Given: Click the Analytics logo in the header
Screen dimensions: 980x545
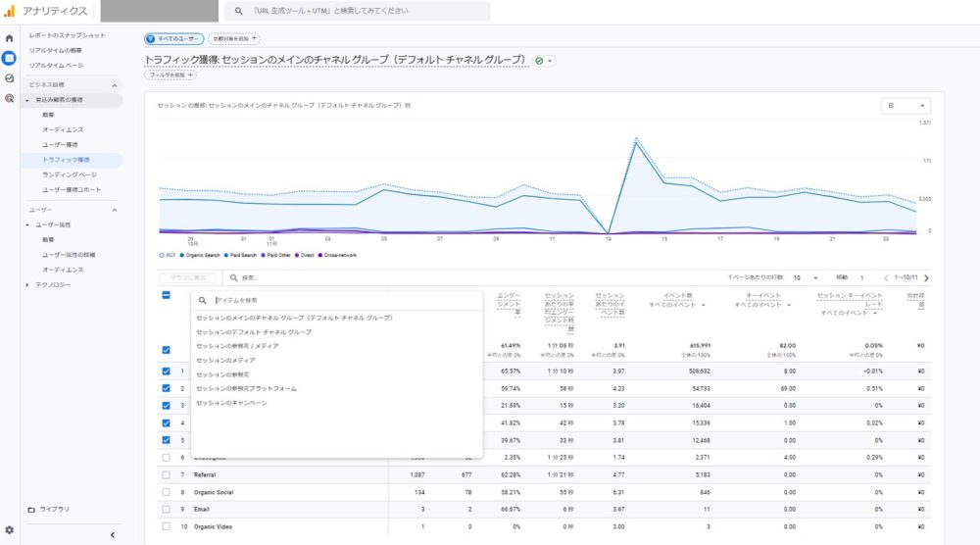Looking at the screenshot, I should point(10,11).
